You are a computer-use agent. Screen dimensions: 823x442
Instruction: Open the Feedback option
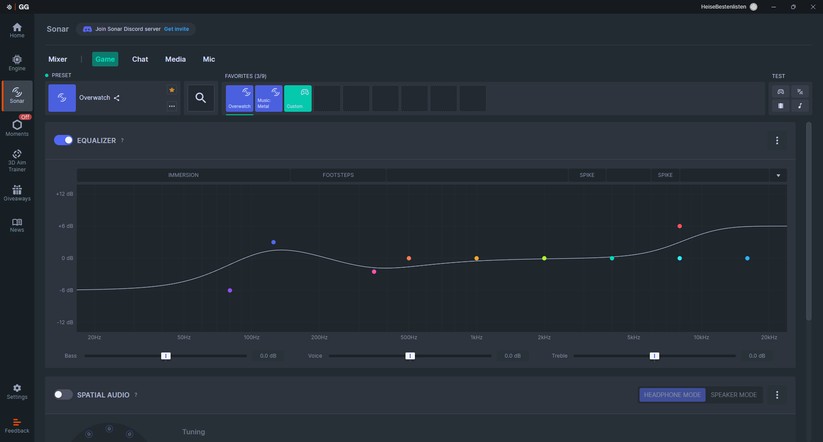point(17,426)
